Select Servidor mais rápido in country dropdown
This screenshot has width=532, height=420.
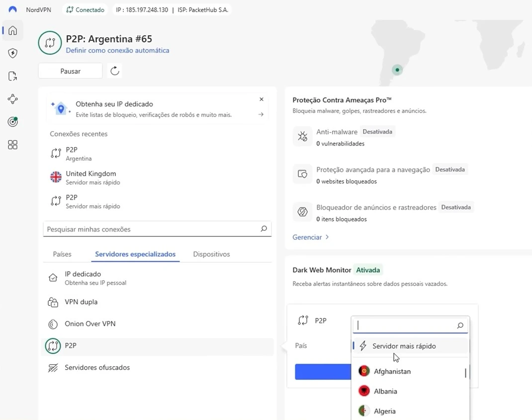[411, 346]
